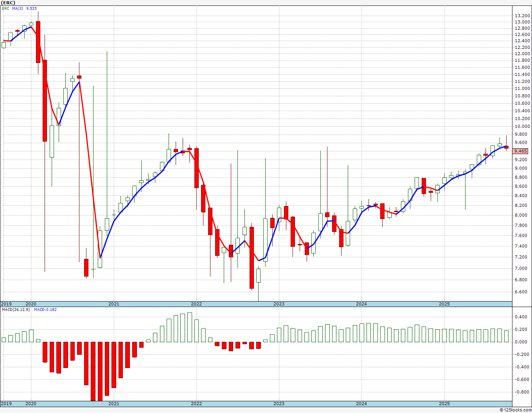532x413 pixels.
Task: Click the 12.400 price axis label
Action: [x=523, y=41]
